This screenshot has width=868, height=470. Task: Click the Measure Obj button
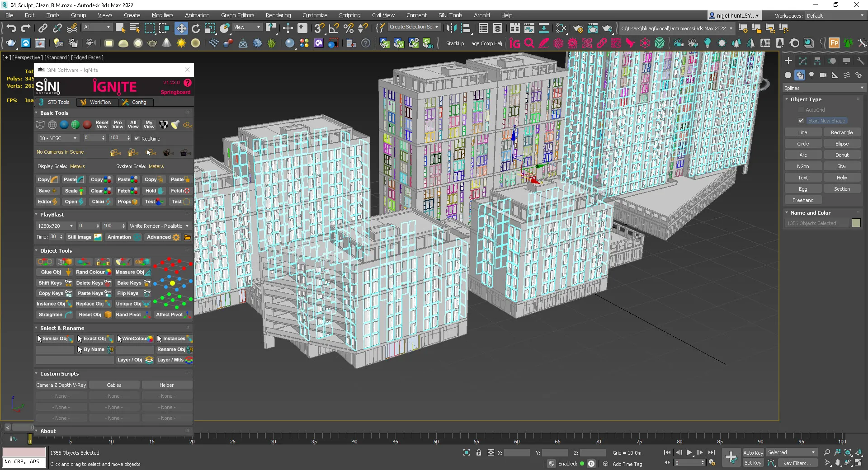pyautogui.click(x=132, y=272)
